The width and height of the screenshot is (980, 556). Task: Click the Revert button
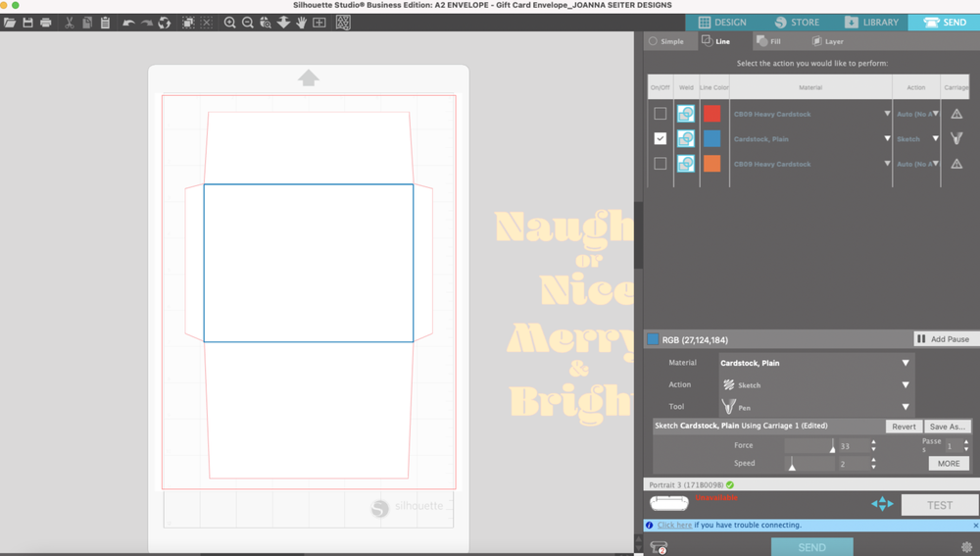[x=904, y=427]
